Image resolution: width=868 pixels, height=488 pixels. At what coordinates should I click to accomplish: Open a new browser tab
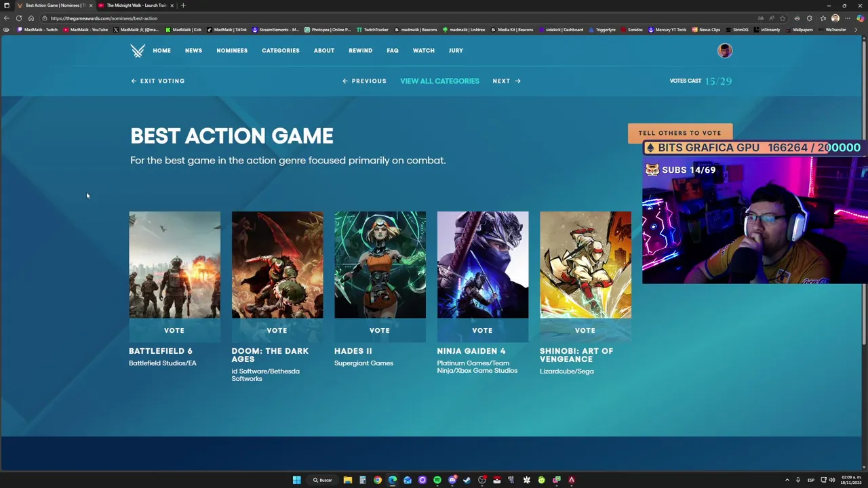(x=182, y=5)
